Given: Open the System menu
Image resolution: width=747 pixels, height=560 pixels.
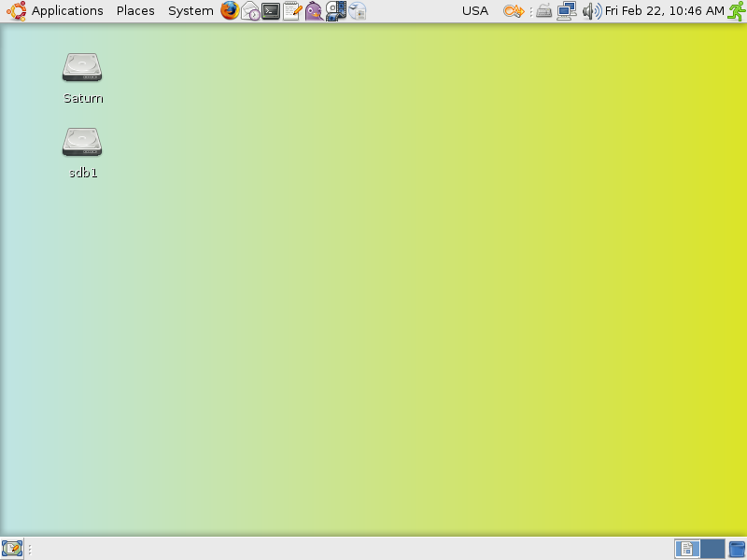Looking at the screenshot, I should (x=190, y=11).
